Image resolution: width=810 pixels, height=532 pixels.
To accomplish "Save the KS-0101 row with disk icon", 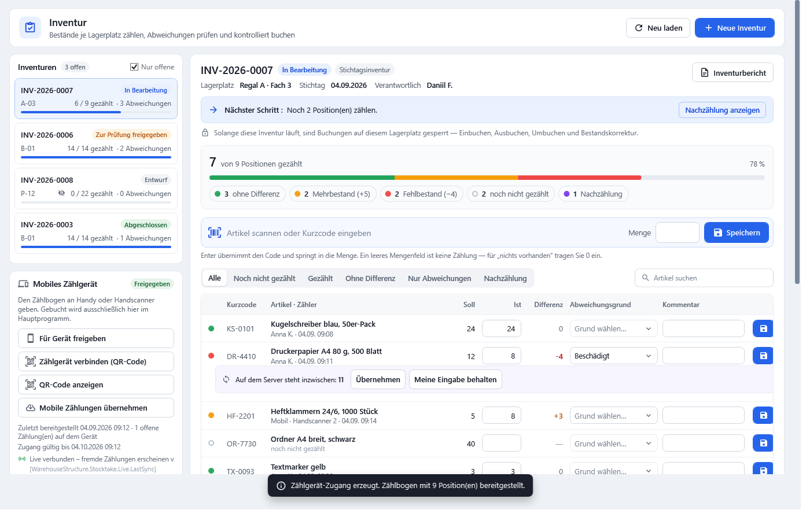I will pyautogui.click(x=763, y=328).
